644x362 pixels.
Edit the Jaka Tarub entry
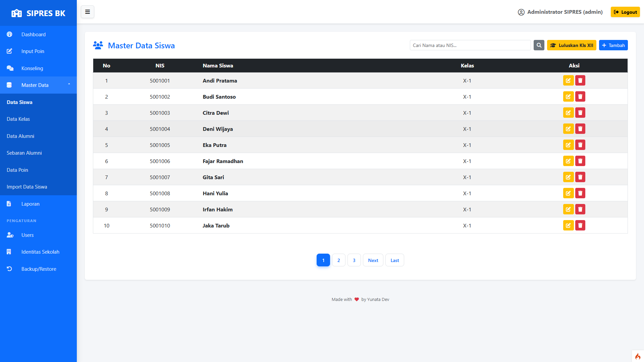(568, 225)
